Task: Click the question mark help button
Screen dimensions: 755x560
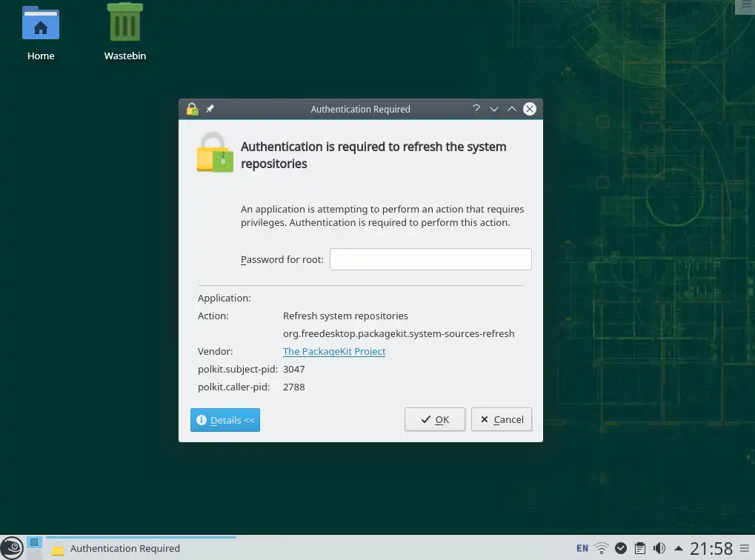Action: (x=476, y=109)
